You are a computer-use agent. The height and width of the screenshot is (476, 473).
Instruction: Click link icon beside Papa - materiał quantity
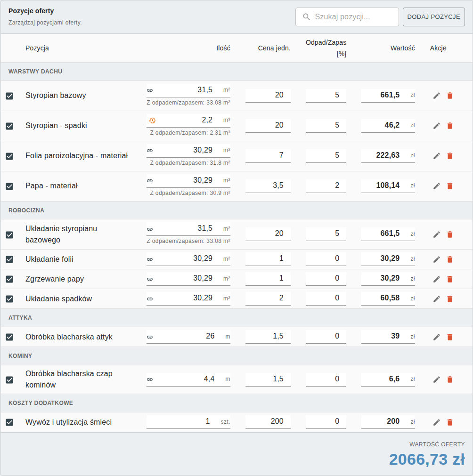pyautogui.click(x=150, y=181)
